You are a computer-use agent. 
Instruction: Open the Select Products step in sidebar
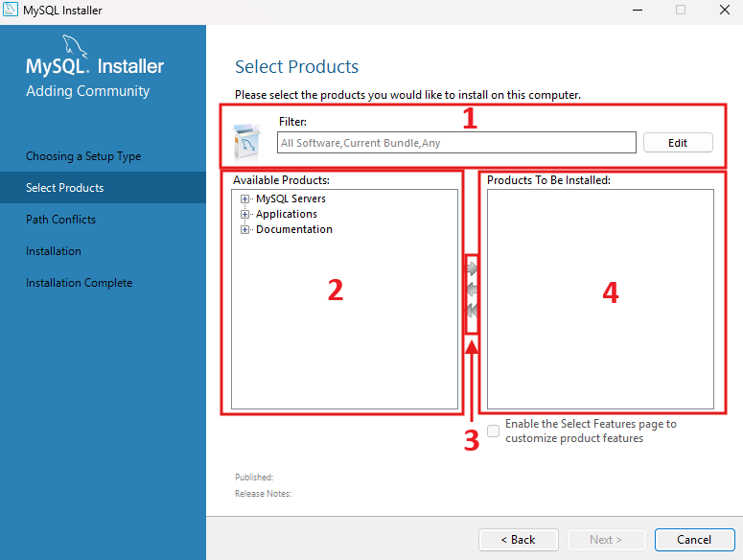103,188
